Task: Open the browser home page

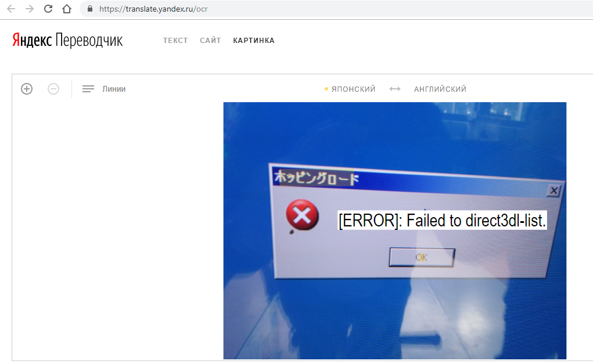Action: [x=67, y=9]
